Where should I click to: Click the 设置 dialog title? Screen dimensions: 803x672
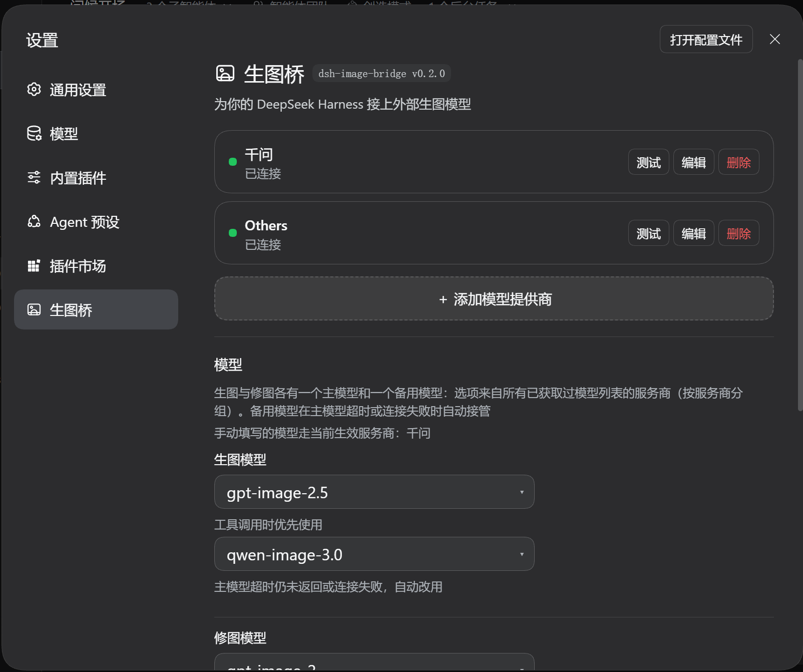pos(42,40)
